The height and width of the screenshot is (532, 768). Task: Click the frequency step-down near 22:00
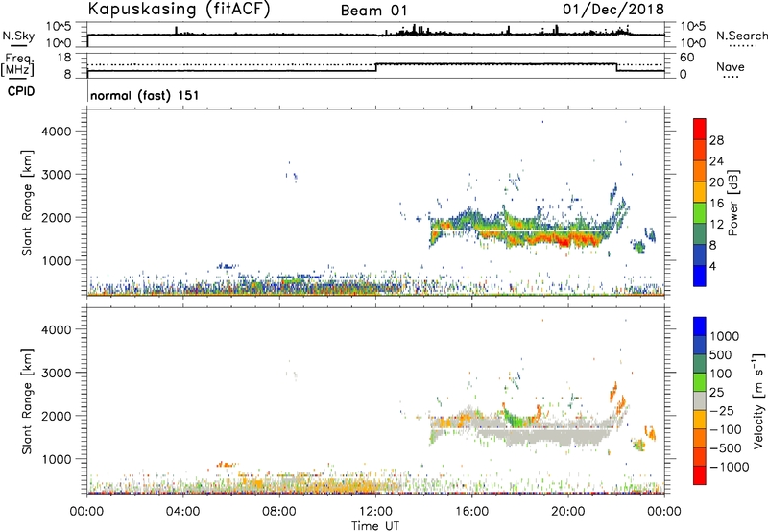(616, 67)
